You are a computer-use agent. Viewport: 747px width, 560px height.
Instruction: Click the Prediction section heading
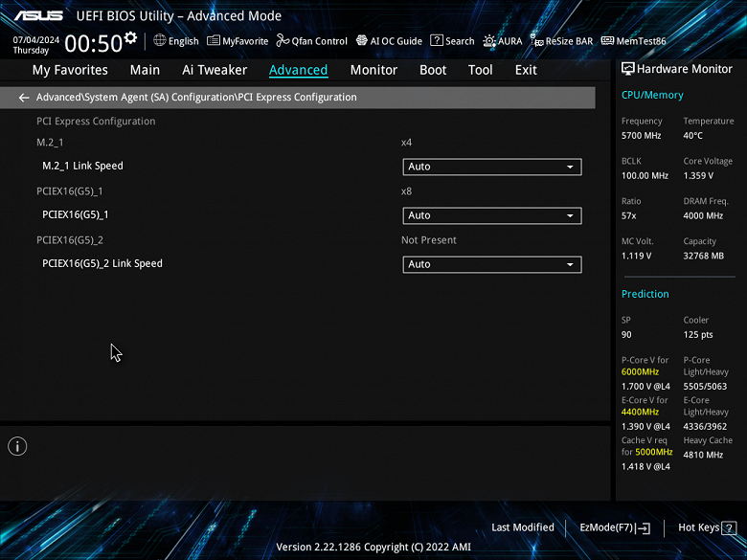[x=645, y=294]
